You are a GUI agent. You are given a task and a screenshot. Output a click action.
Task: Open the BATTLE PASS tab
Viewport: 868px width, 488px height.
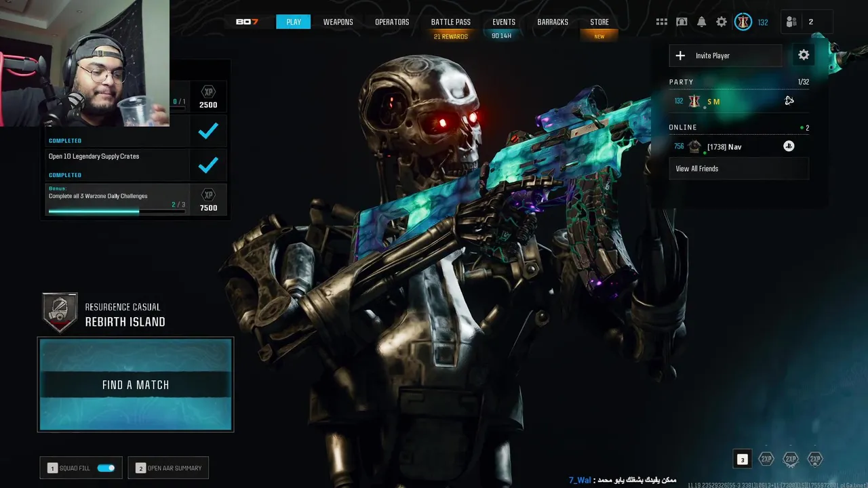[451, 22]
